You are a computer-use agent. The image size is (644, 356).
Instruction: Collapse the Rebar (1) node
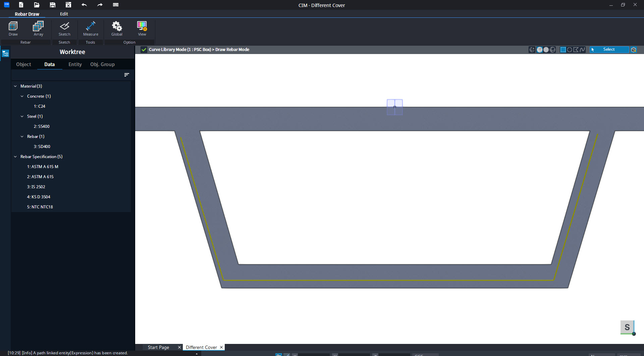pos(22,137)
